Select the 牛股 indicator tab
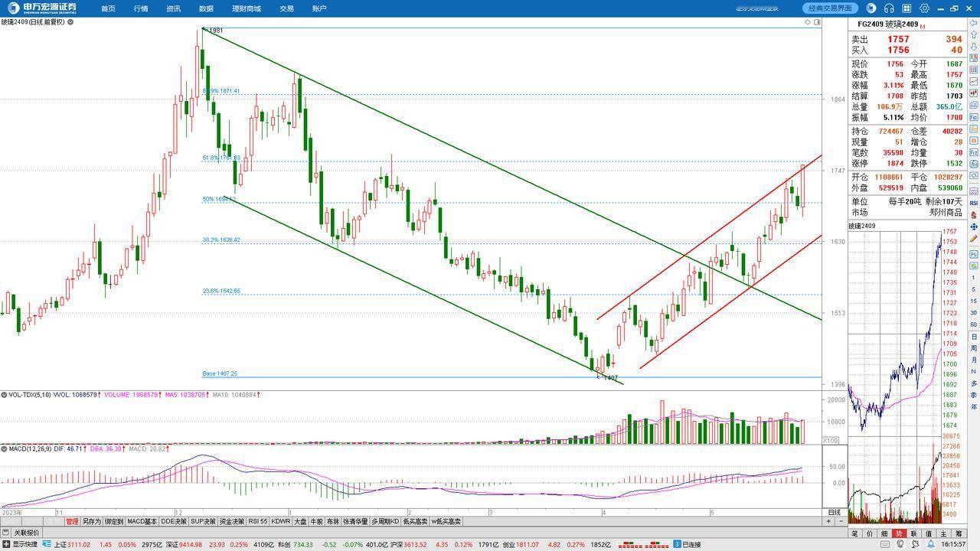The width and height of the screenshot is (980, 551). (x=316, y=521)
